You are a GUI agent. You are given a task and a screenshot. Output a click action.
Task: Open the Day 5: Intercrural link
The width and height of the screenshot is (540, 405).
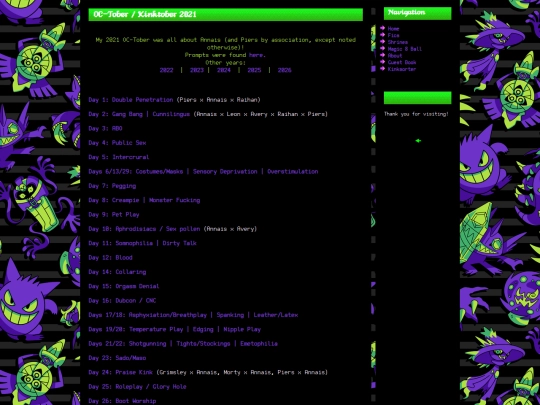coord(119,157)
